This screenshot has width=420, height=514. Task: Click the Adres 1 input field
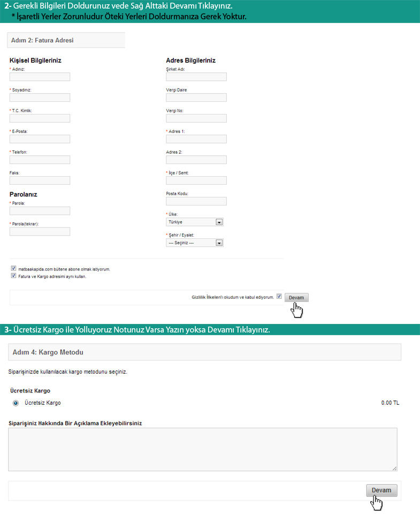point(196,139)
